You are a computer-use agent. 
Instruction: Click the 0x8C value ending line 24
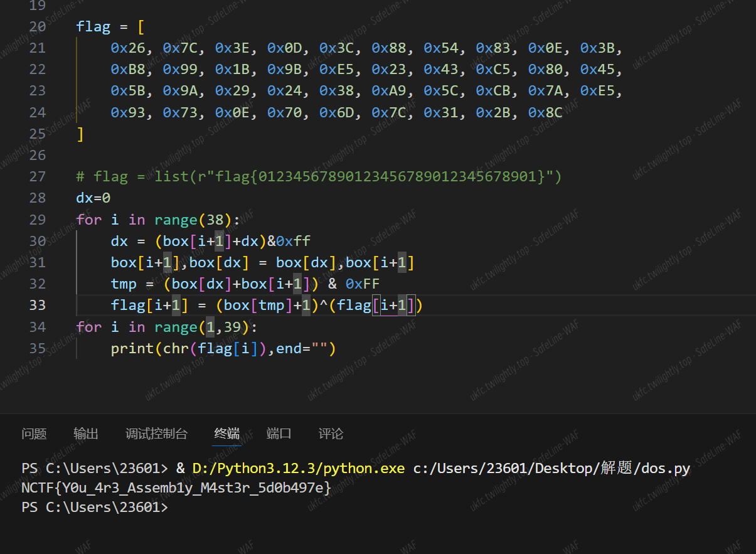point(545,112)
